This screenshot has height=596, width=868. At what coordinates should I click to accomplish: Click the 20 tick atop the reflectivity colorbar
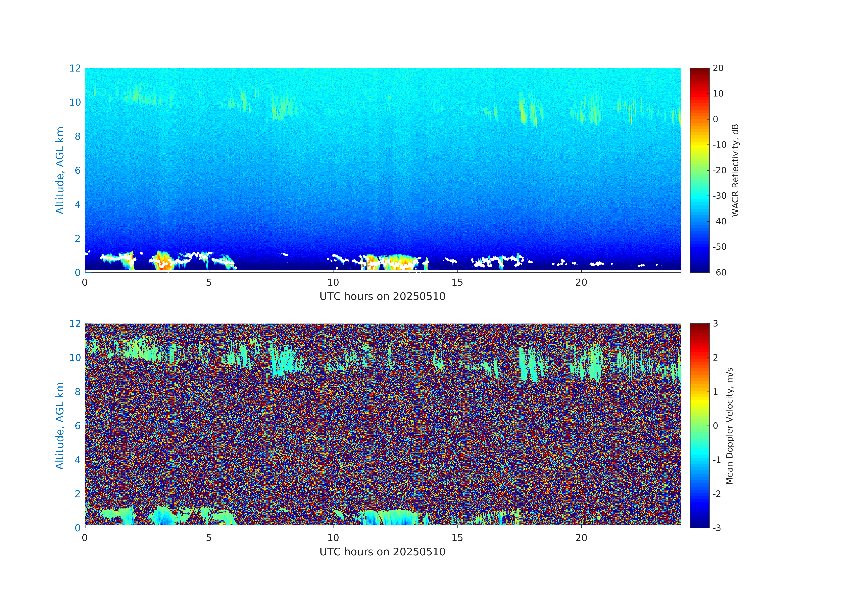tap(718, 68)
